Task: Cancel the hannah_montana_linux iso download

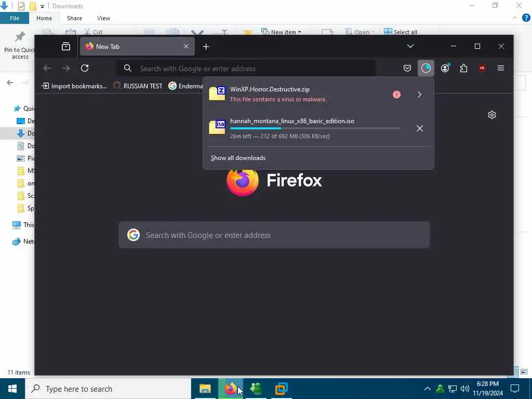Action: pyautogui.click(x=420, y=128)
